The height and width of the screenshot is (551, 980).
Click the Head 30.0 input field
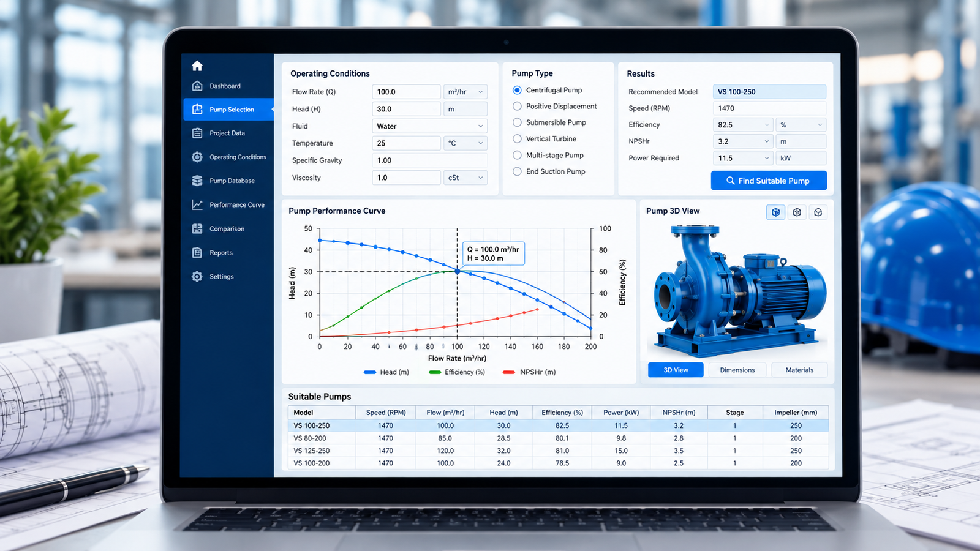[406, 109]
